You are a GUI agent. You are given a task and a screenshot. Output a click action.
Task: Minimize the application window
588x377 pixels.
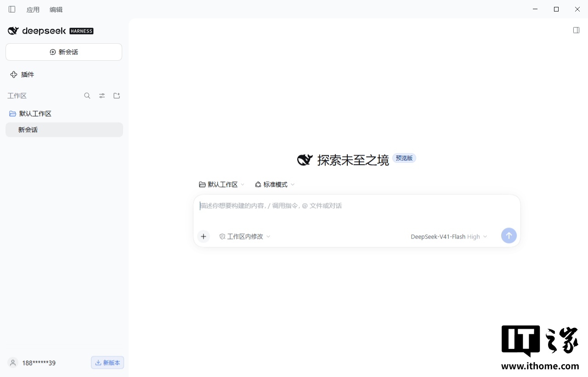coord(535,9)
